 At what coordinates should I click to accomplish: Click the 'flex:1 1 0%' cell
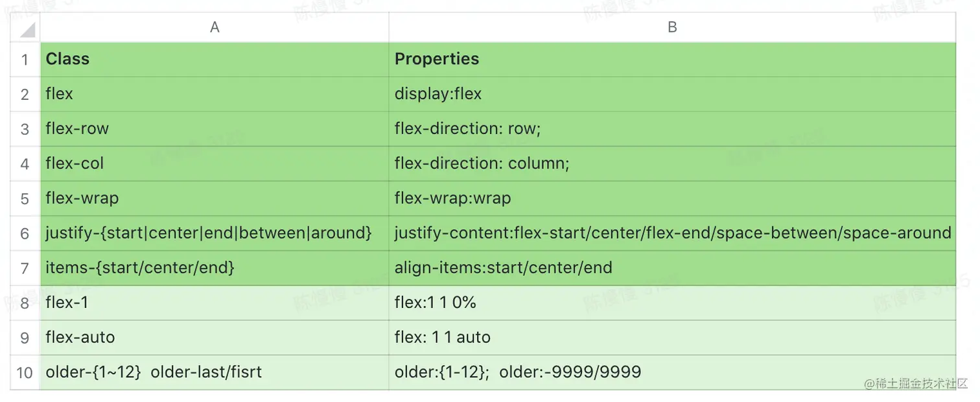(x=672, y=302)
